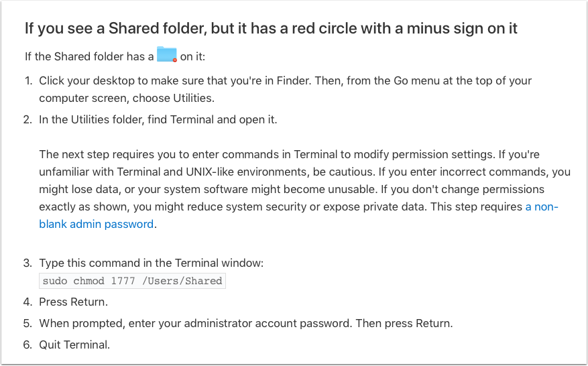Image resolution: width=588 pixels, height=366 pixels.
Task: Click list number 6 marker
Action: pos(28,345)
